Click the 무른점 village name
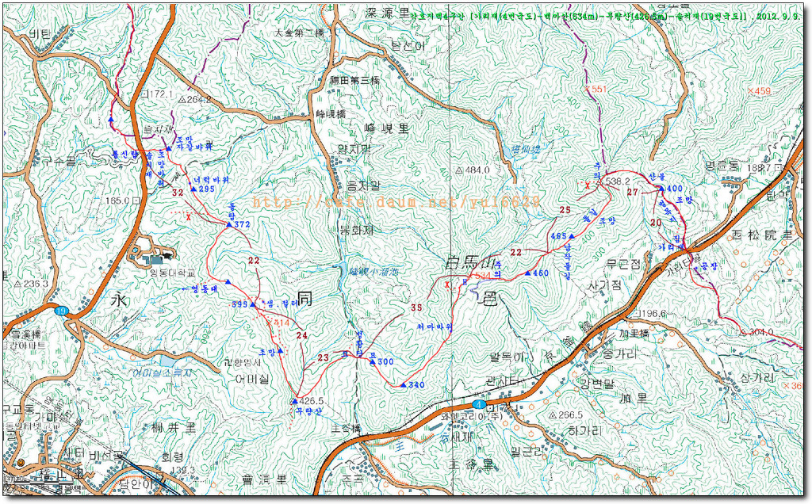Viewport: 812px width, 504px height. tap(624, 265)
